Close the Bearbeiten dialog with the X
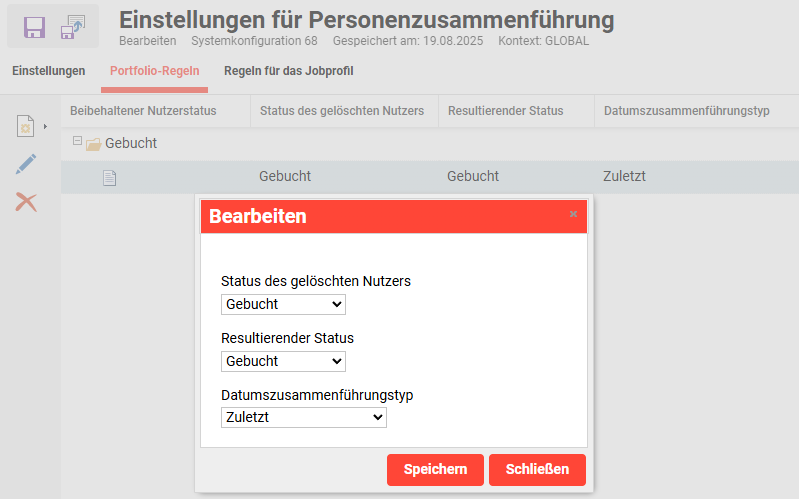 pos(573,214)
